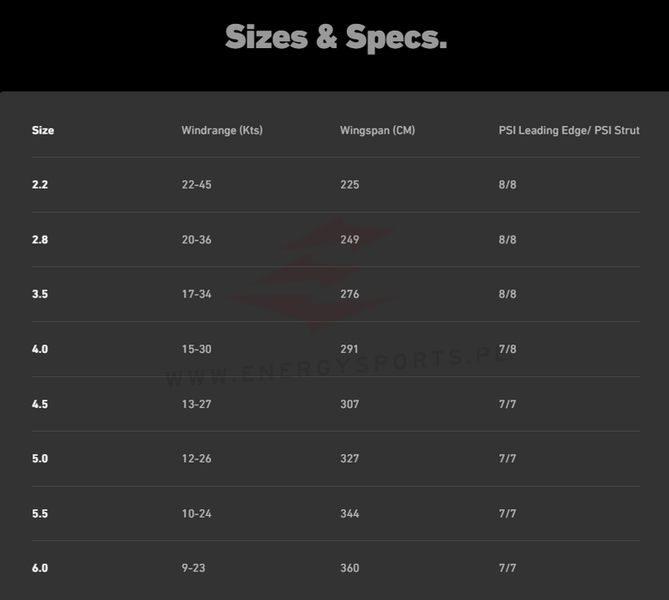Image resolution: width=669 pixels, height=600 pixels.
Task: Select the "Wingspan (CM)" column header
Action: (x=377, y=130)
